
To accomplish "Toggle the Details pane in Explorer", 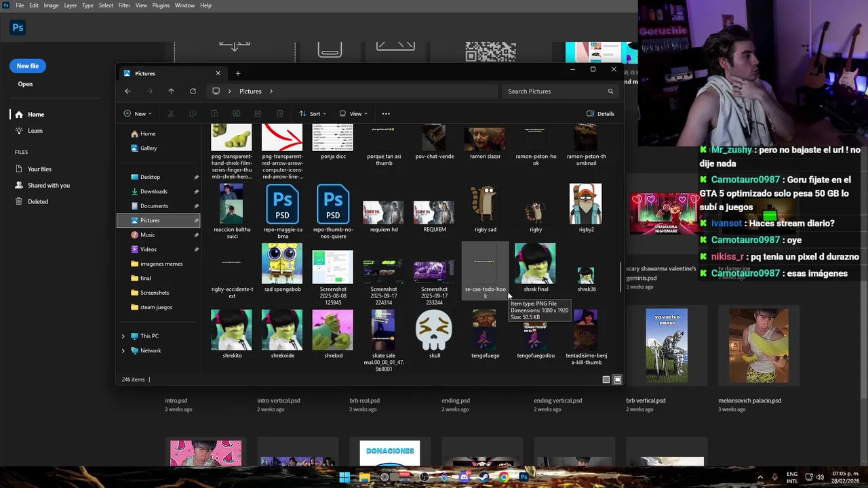I will tap(600, 114).
